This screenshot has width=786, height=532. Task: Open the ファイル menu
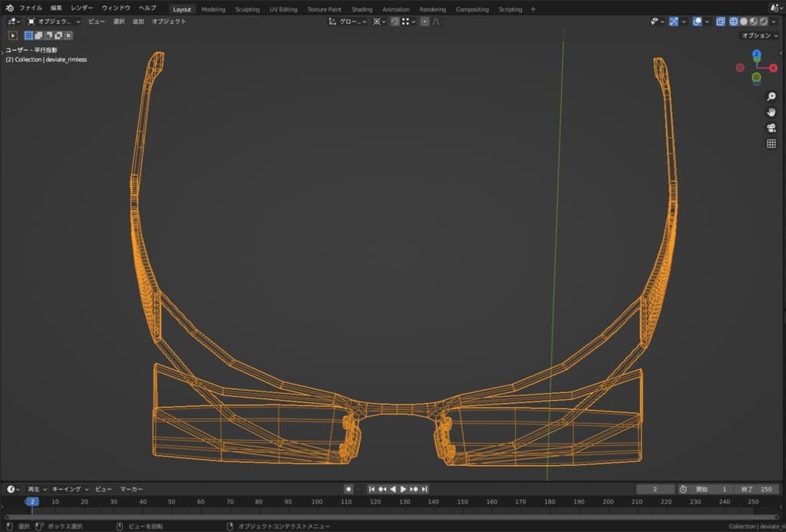31,8
